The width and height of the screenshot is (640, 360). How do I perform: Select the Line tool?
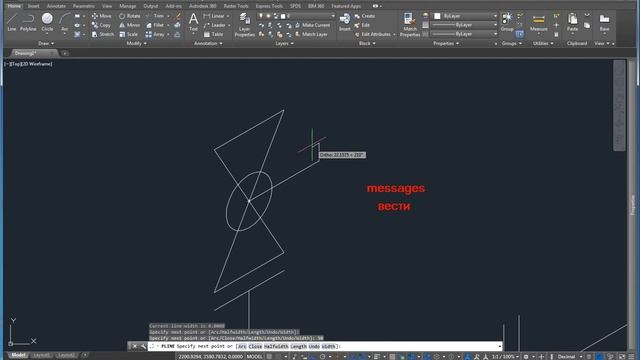tap(11, 22)
